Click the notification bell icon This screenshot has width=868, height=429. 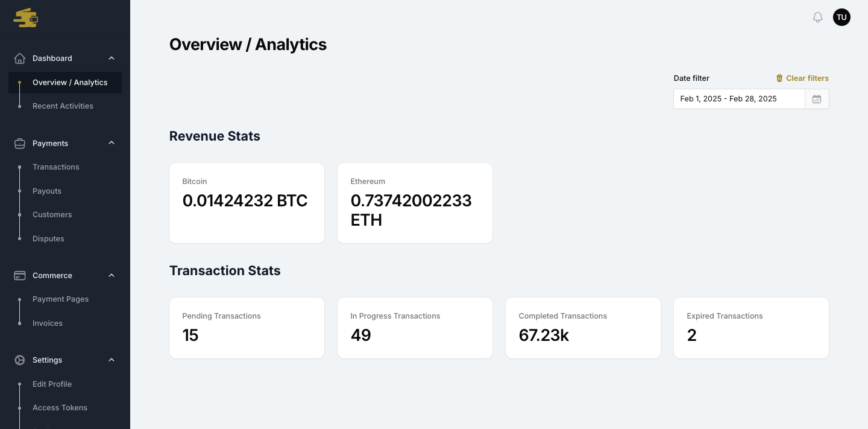click(x=818, y=17)
